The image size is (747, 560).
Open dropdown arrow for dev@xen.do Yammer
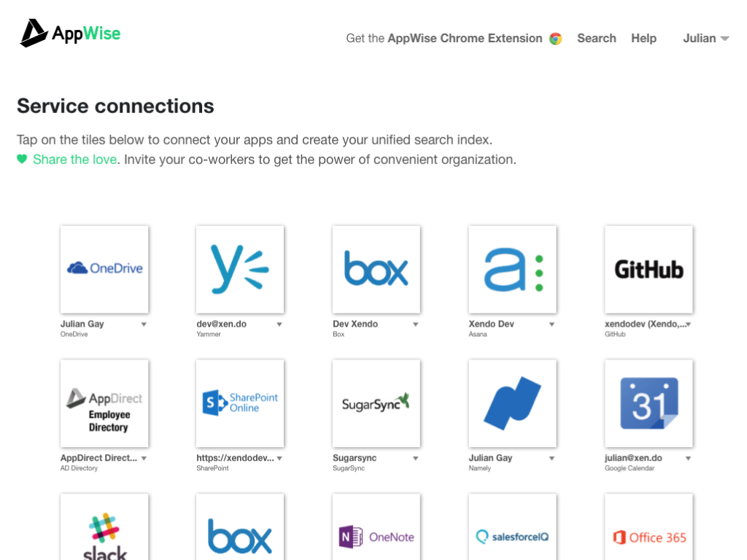tap(279, 324)
